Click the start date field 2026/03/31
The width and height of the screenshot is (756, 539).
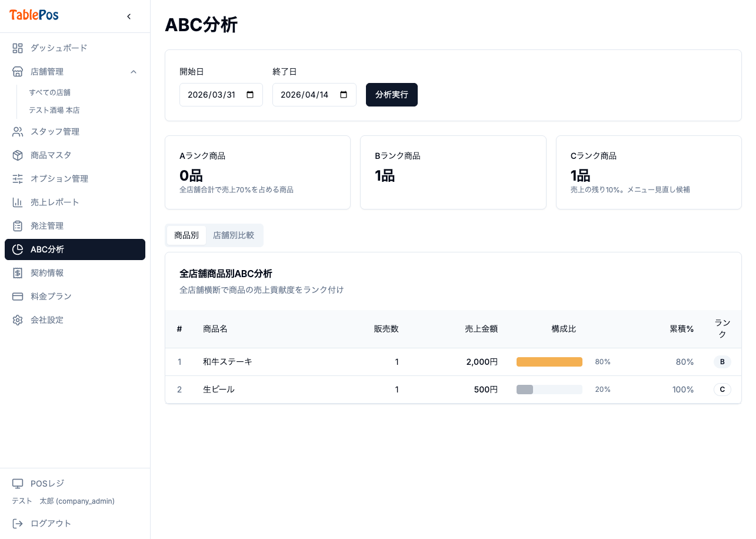coord(221,95)
